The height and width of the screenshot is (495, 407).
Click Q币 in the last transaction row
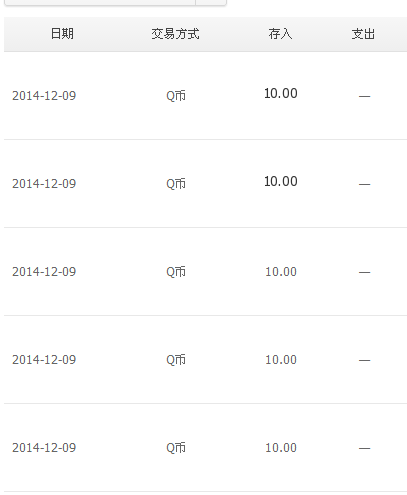(176, 448)
